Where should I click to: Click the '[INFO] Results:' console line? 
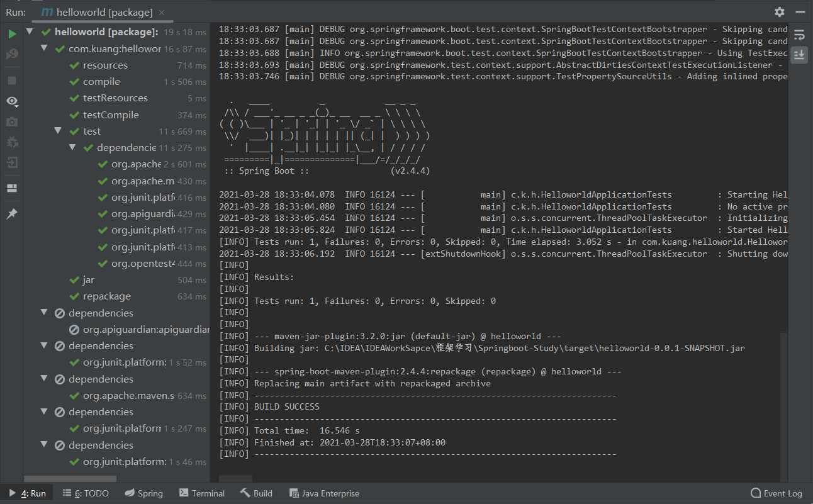tap(257, 277)
